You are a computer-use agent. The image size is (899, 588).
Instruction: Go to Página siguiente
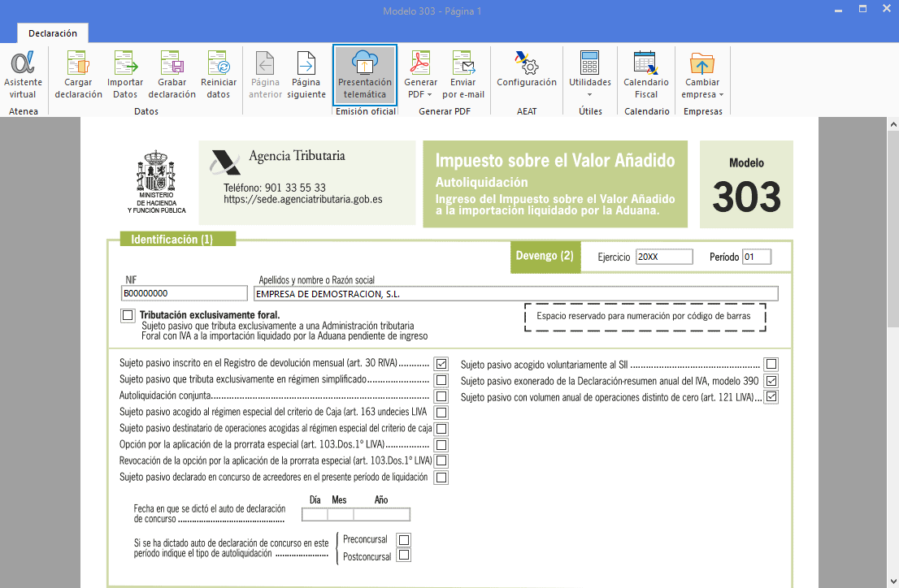pyautogui.click(x=306, y=75)
